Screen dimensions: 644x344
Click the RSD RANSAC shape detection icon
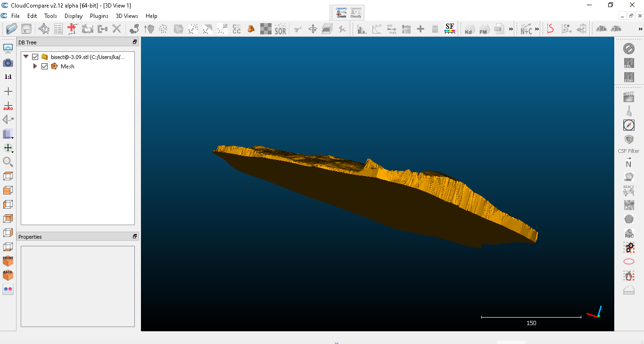point(629,233)
